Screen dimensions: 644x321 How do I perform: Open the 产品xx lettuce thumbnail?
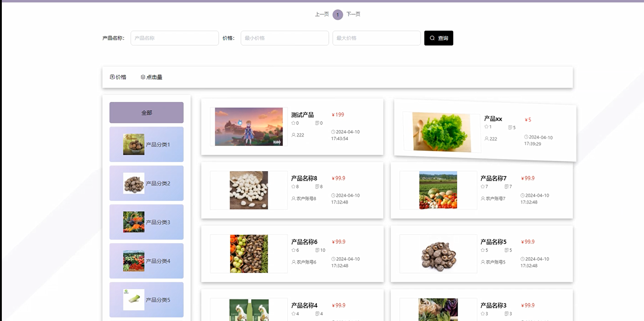click(442, 132)
